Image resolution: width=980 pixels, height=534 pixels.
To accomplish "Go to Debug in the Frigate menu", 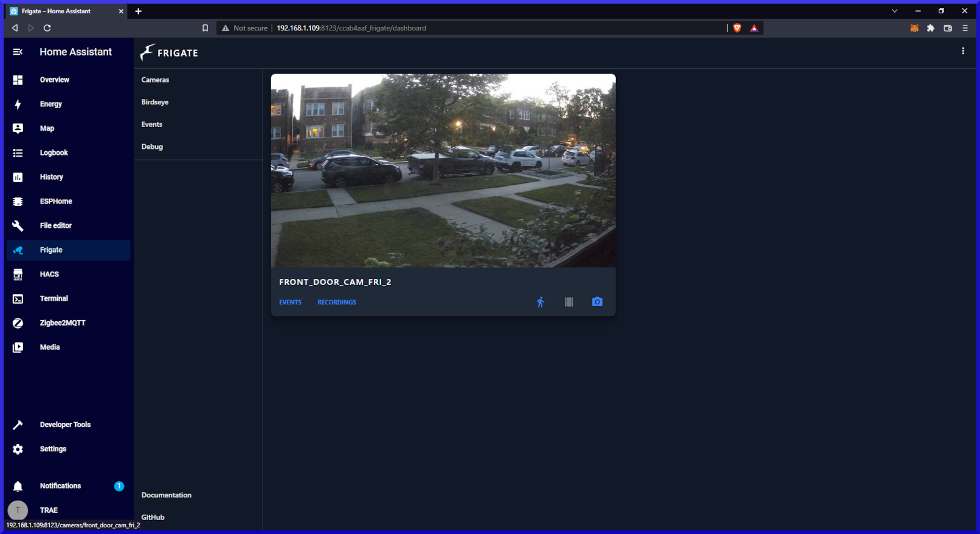I will click(x=152, y=146).
